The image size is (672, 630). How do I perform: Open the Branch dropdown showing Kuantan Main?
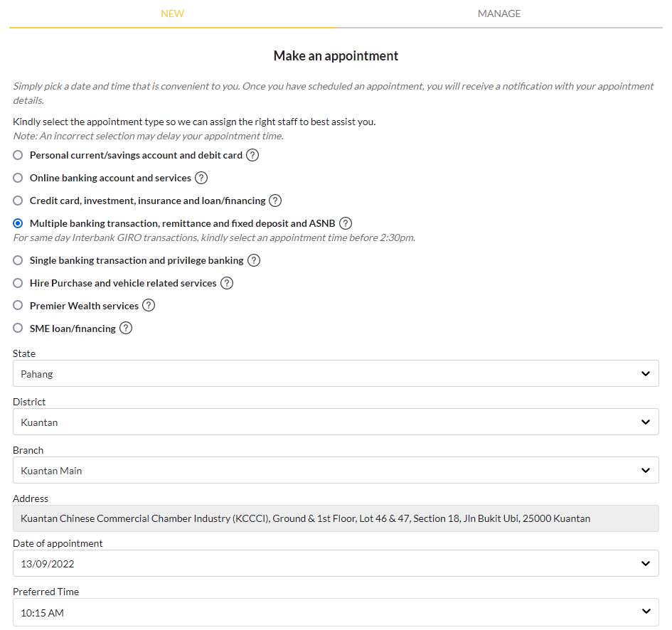[336, 470]
